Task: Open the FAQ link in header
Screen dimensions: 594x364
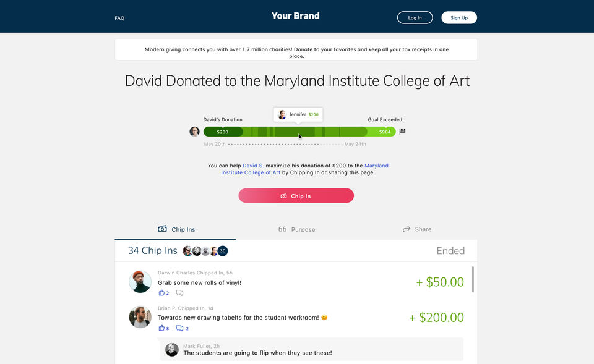Action: [119, 18]
